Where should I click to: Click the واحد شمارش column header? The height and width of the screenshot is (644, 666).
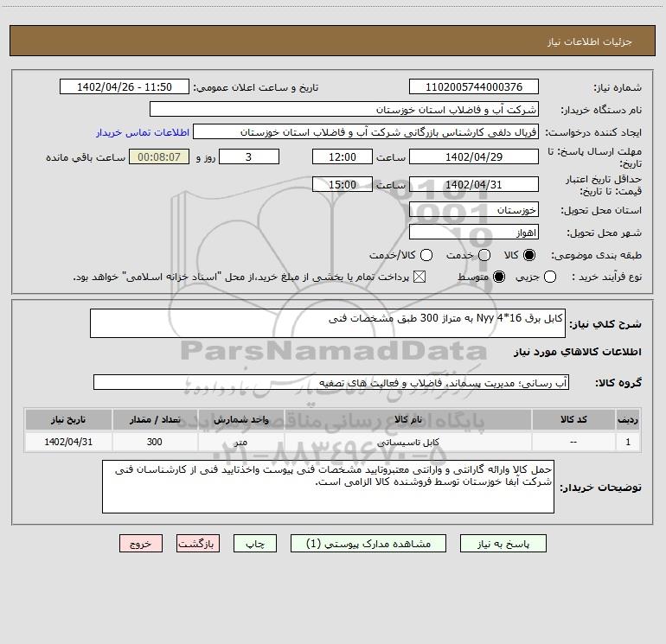[x=240, y=420]
